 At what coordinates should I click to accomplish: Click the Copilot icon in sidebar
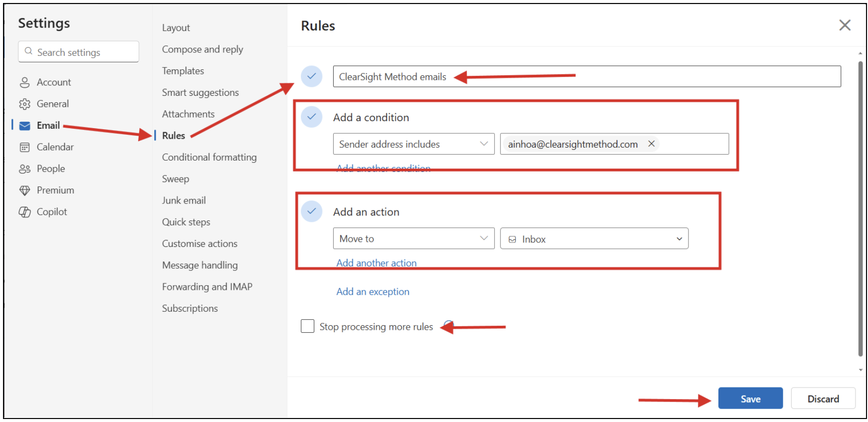24,212
